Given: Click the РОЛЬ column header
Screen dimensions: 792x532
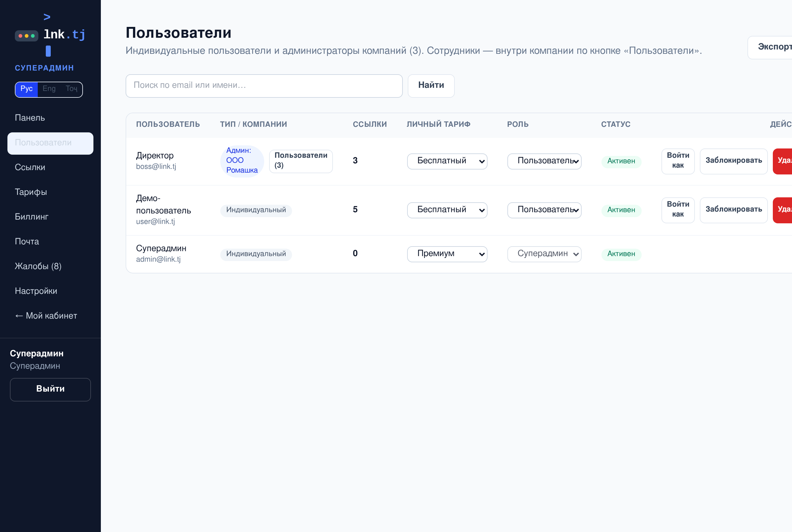Looking at the screenshot, I should 518,124.
